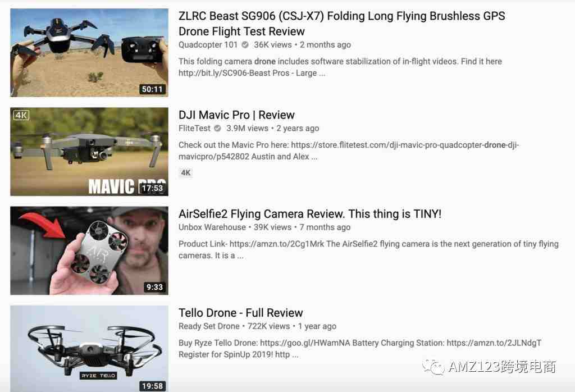Viewport: 575px width, 392px height.
Task: Open the DJI Mavic Pro video thumbnail
Action: (x=89, y=152)
